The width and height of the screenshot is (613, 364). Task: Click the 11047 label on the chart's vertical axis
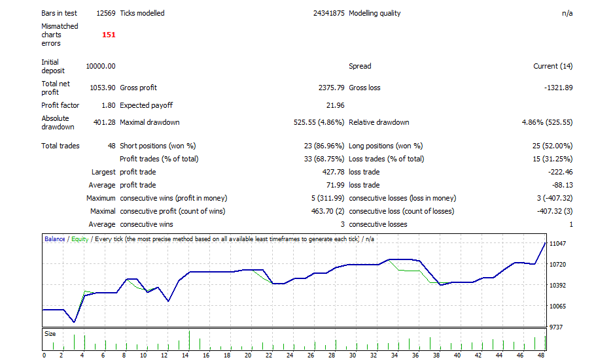pos(559,244)
